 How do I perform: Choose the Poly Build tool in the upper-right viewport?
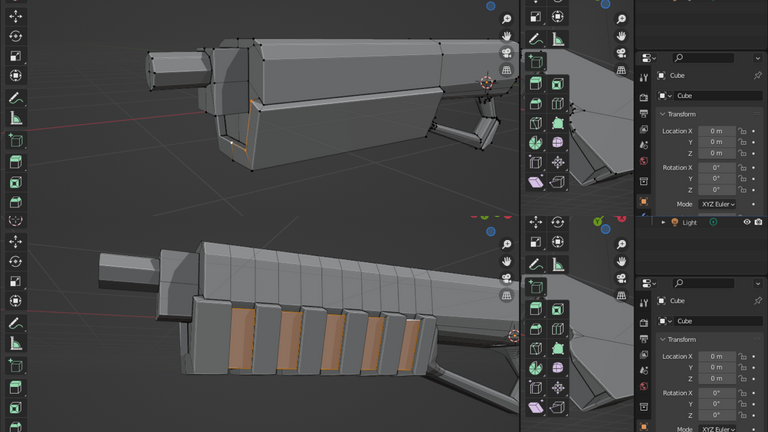pyautogui.click(x=557, y=123)
